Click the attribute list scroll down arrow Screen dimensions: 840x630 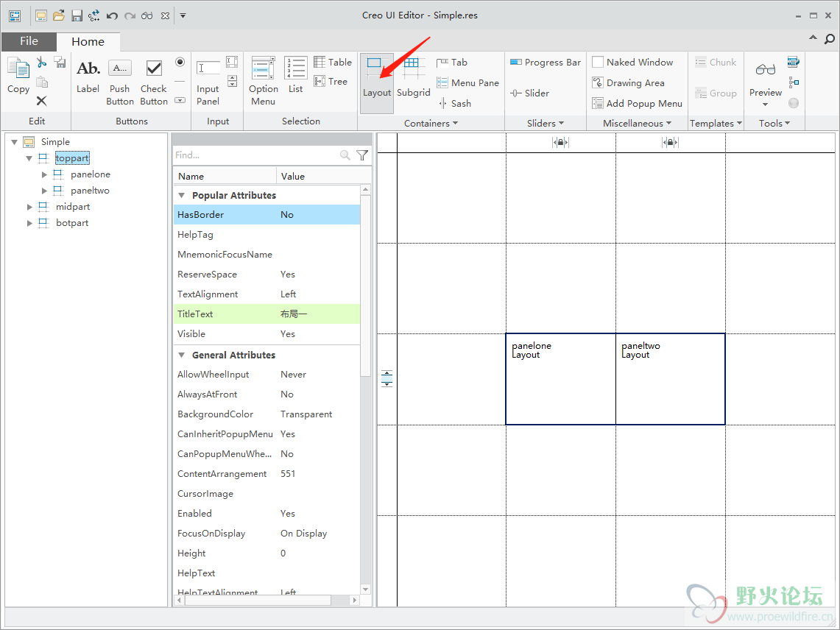point(365,590)
